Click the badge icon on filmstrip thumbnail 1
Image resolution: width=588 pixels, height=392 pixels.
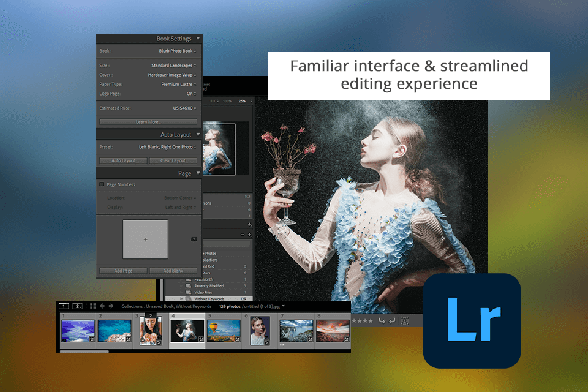click(x=92, y=339)
